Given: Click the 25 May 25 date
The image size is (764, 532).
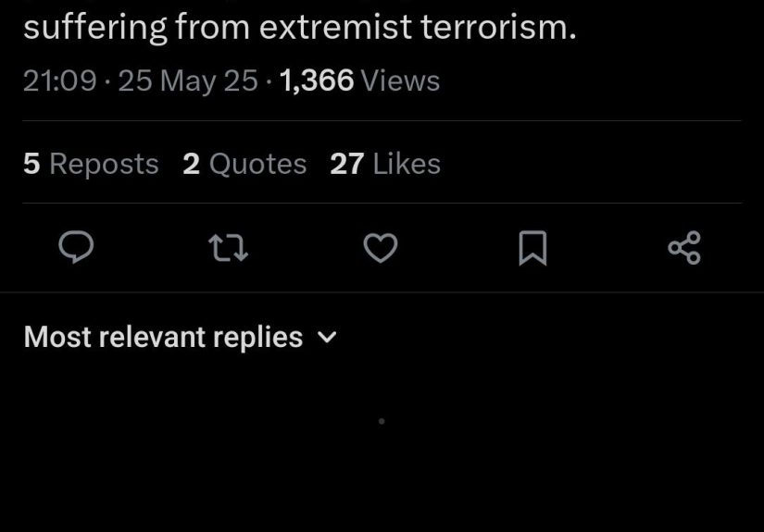Looking at the screenshot, I should click(x=188, y=80).
